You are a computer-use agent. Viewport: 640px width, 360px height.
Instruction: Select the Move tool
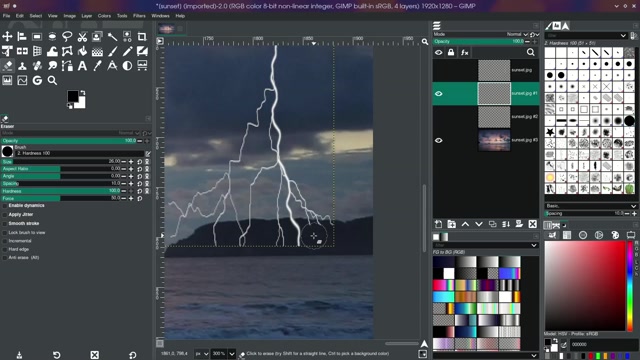pyautogui.click(x=7, y=37)
